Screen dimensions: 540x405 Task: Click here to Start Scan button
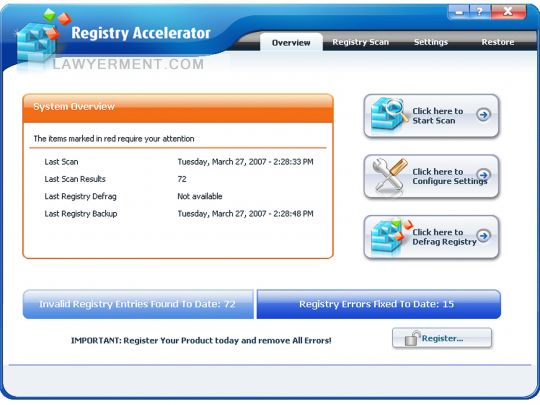431,116
